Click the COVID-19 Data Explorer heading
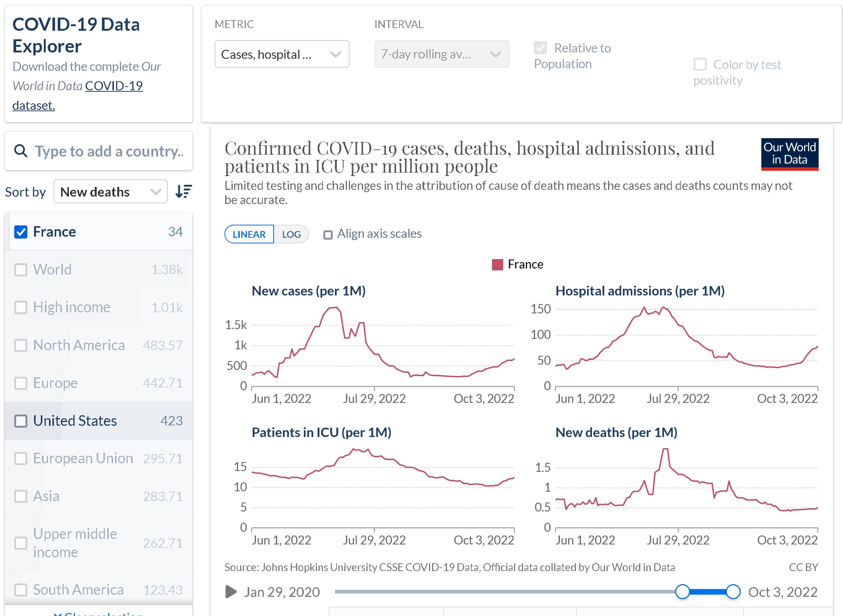843x616 pixels. (x=76, y=35)
